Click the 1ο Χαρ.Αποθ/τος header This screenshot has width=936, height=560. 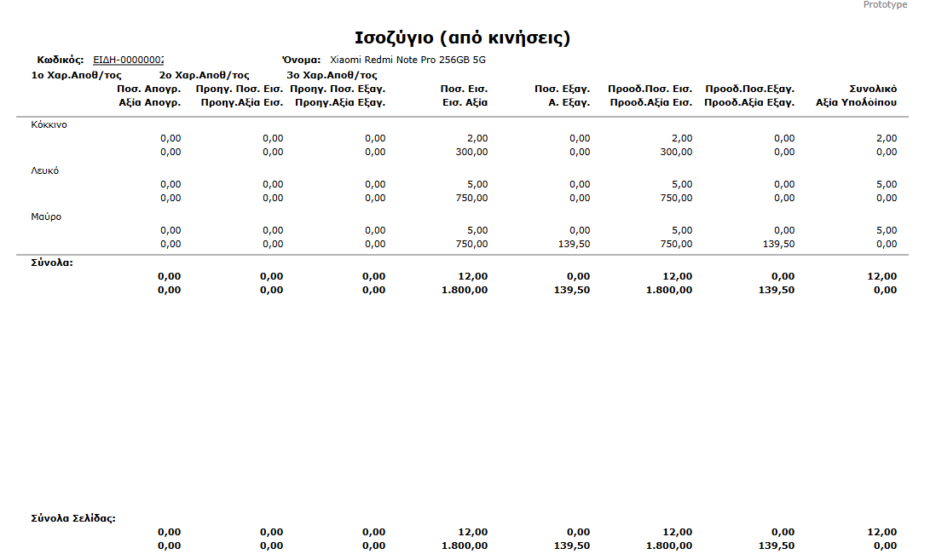coord(77,75)
